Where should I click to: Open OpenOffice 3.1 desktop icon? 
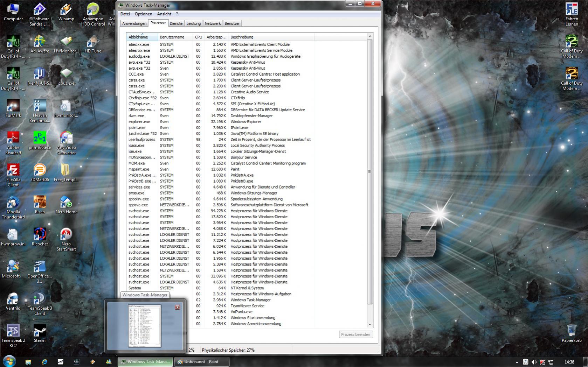click(x=40, y=272)
